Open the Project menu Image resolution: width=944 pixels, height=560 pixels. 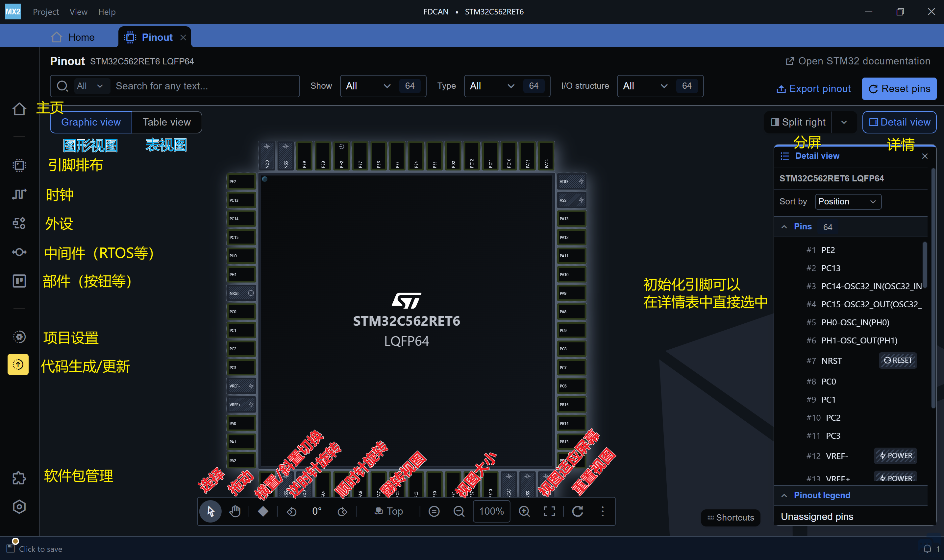click(46, 12)
